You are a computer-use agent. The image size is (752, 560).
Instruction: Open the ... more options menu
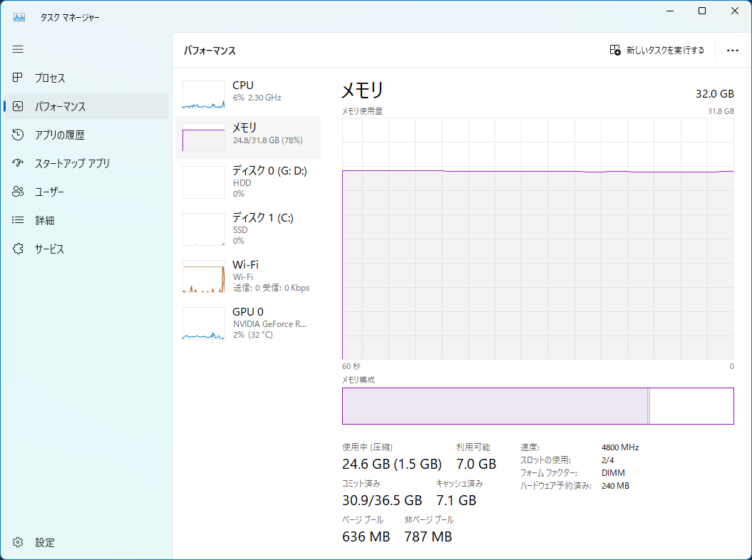point(732,50)
